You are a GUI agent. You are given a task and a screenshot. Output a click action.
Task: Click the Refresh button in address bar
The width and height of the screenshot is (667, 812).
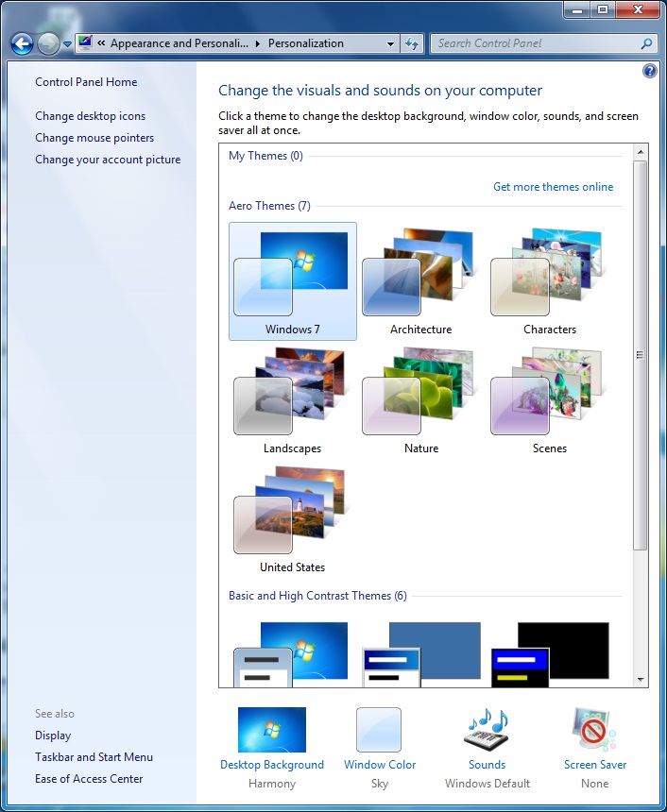[412, 44]
